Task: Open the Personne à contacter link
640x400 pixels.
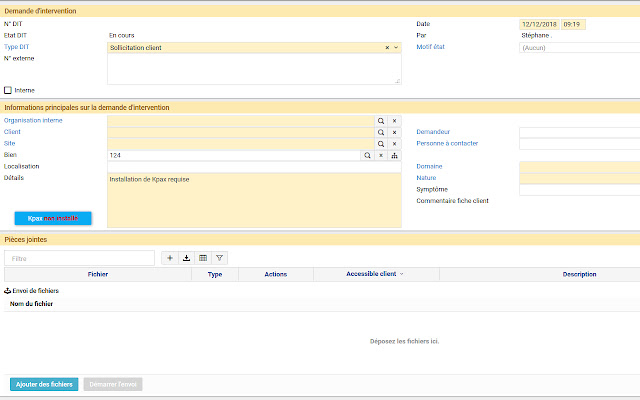Action: 447,143
